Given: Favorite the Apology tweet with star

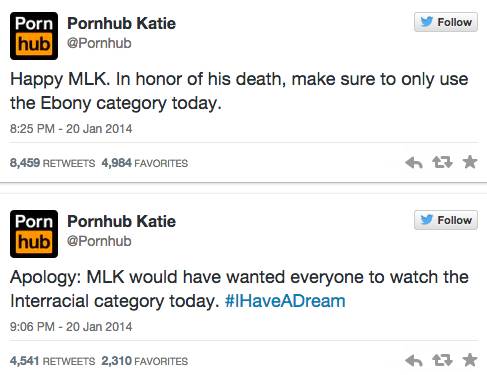Looking at the screenshot, I should (x=470, y=360).
